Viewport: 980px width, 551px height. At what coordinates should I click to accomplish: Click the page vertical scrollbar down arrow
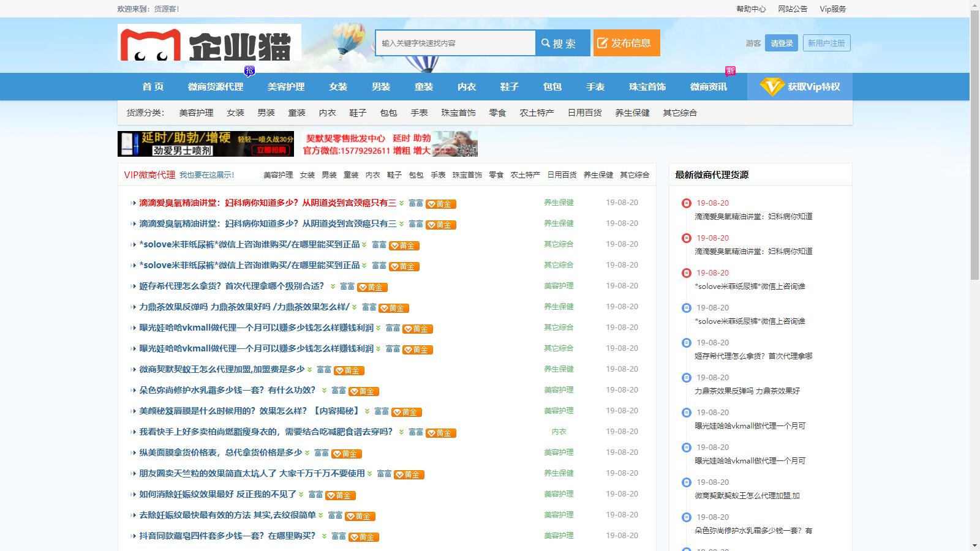[x=974, y=545]
